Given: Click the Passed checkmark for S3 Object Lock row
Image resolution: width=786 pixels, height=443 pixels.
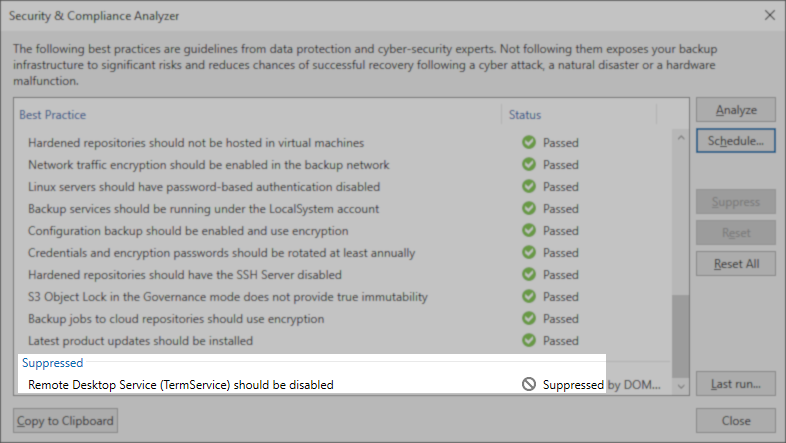Looking at the screenshot, I should 529,297.
